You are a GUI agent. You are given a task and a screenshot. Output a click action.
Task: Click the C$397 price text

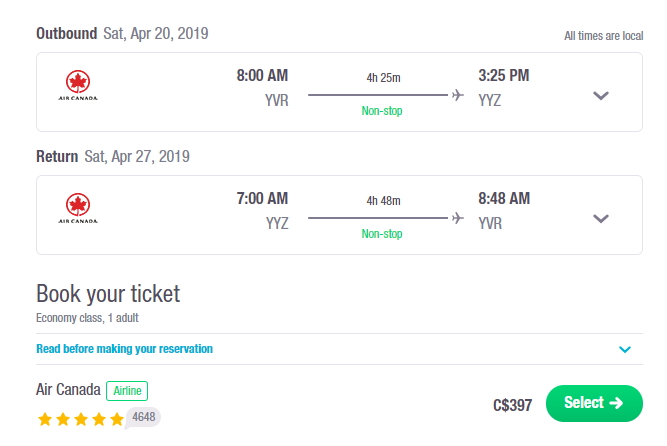[512, 405]
